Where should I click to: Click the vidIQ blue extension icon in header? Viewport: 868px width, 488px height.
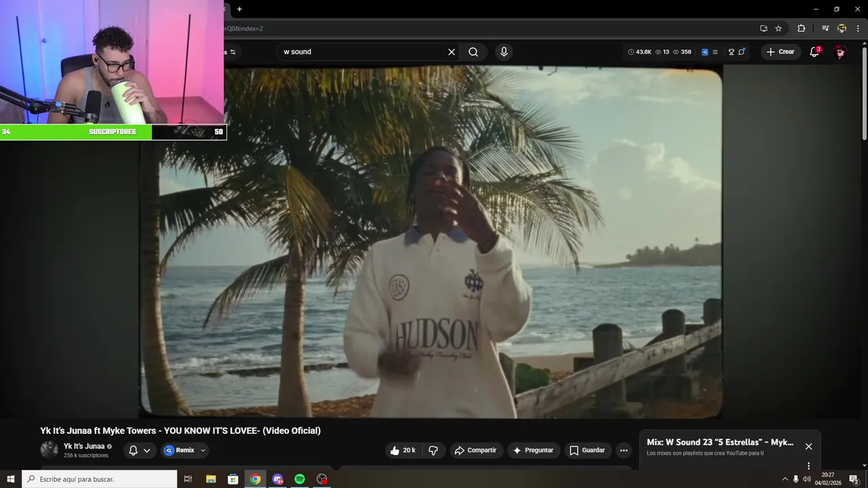point(705,52)
